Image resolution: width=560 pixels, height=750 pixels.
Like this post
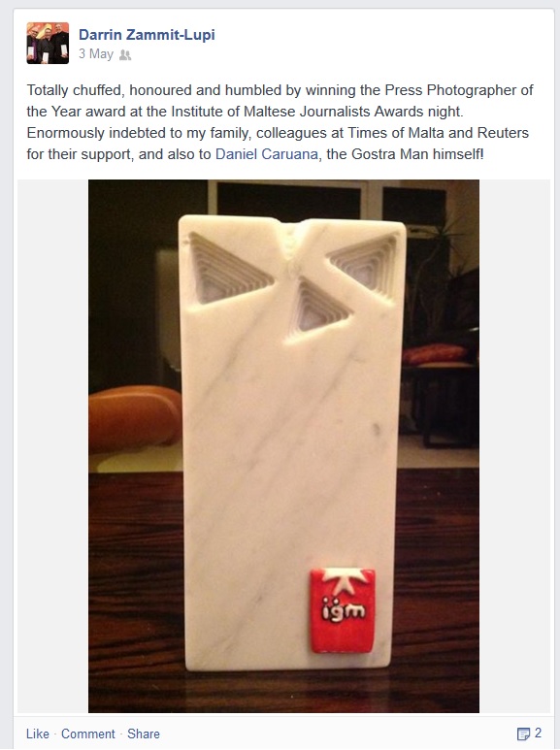point(38,734)
